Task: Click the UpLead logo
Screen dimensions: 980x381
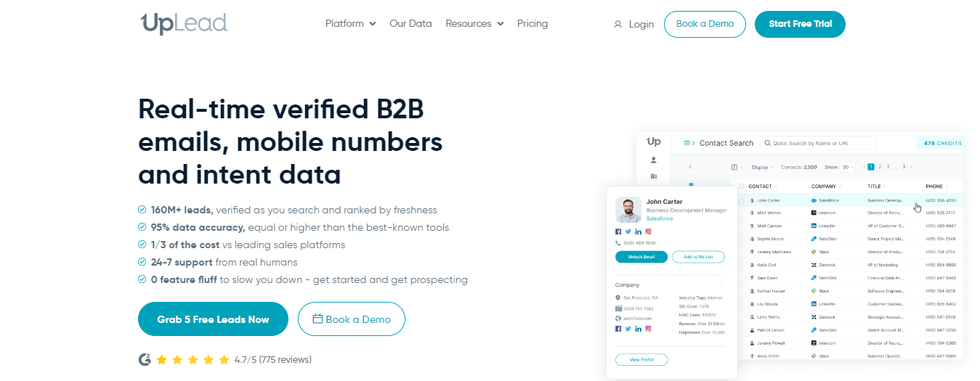Action: pyautogui.click(x=184, y=23)
